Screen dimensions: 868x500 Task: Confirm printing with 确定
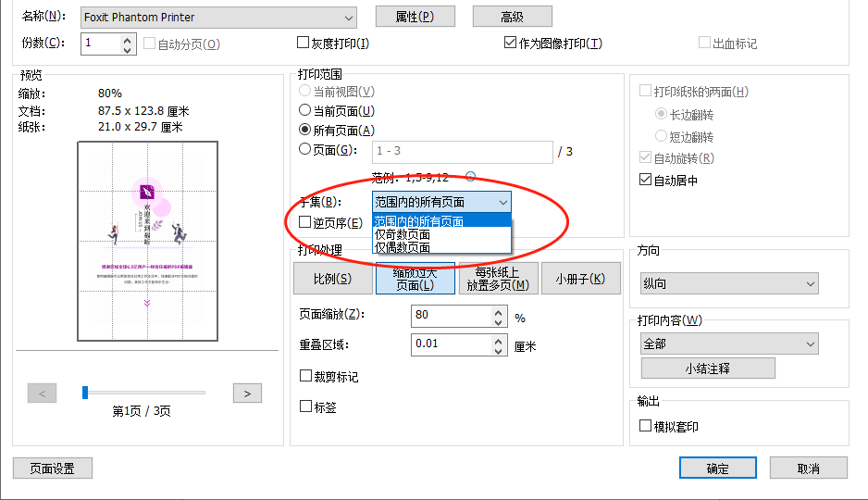pos(718,469)
